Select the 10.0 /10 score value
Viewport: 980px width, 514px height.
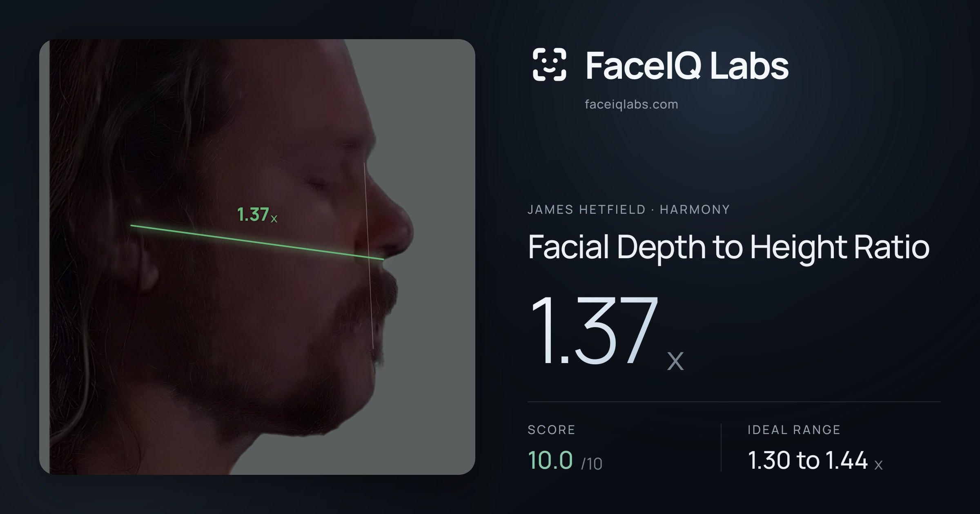click(565, 461)
